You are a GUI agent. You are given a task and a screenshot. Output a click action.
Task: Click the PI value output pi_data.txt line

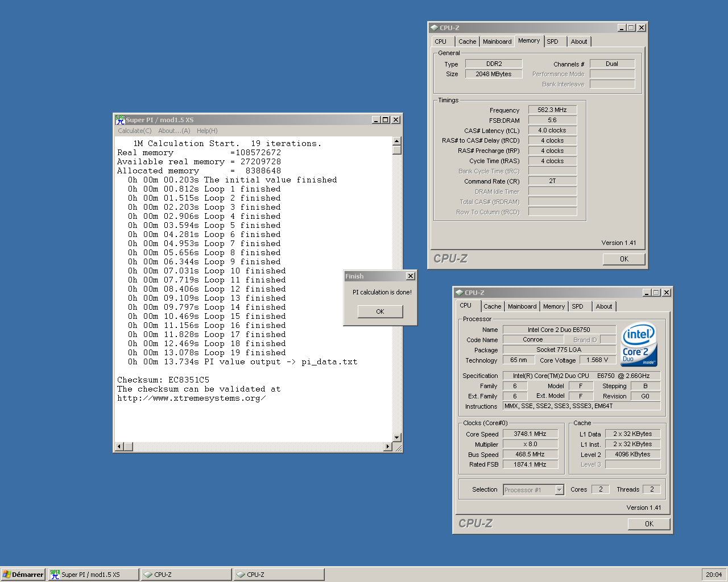(x=243, y=361)
